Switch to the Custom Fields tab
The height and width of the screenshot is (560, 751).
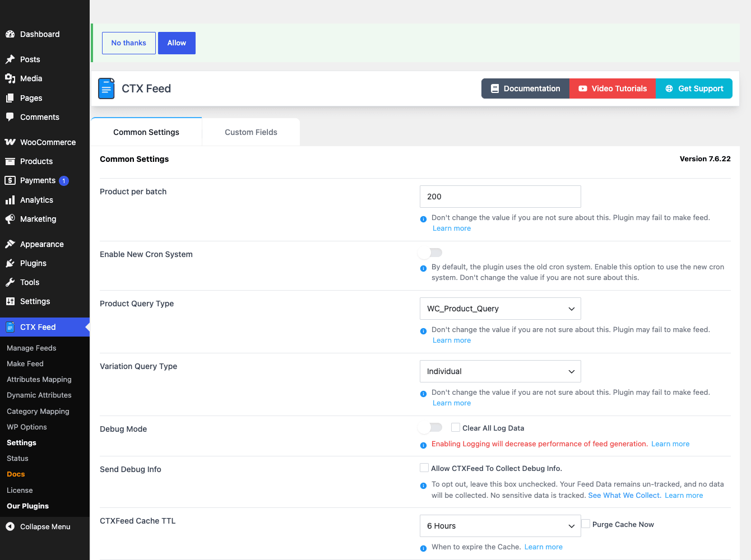[x=251, y=132]
